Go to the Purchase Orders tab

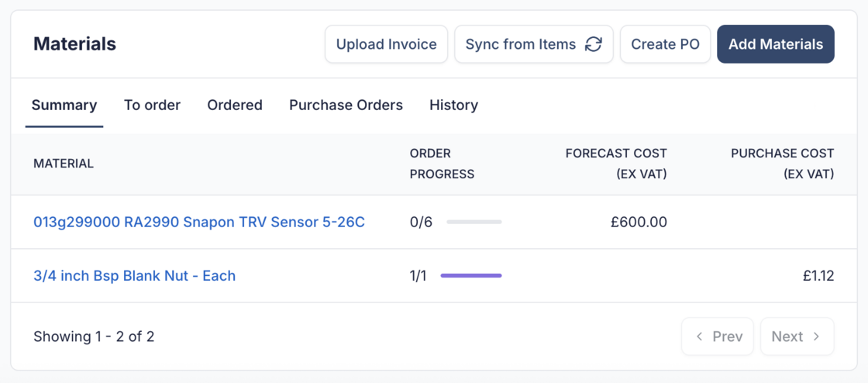click(x=346, y=105)
